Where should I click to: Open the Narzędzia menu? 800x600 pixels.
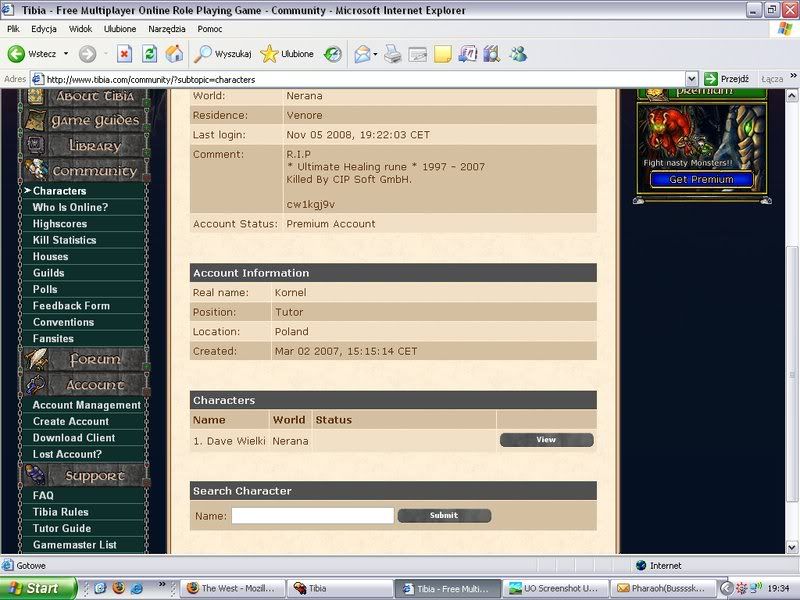click(x=167, y=29)
